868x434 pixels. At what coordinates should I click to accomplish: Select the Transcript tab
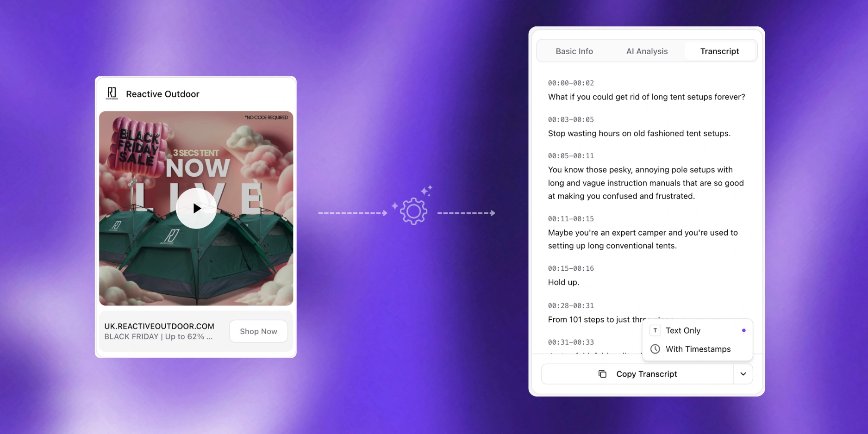pos(719,51)
